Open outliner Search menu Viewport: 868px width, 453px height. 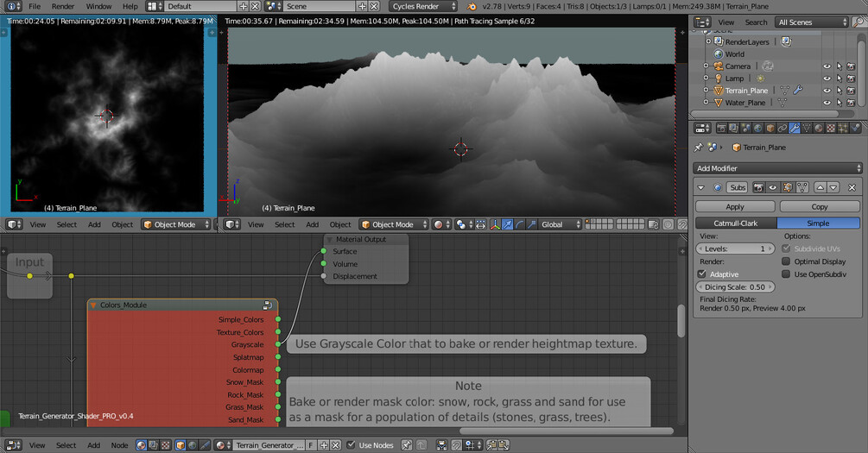[756, 22]
